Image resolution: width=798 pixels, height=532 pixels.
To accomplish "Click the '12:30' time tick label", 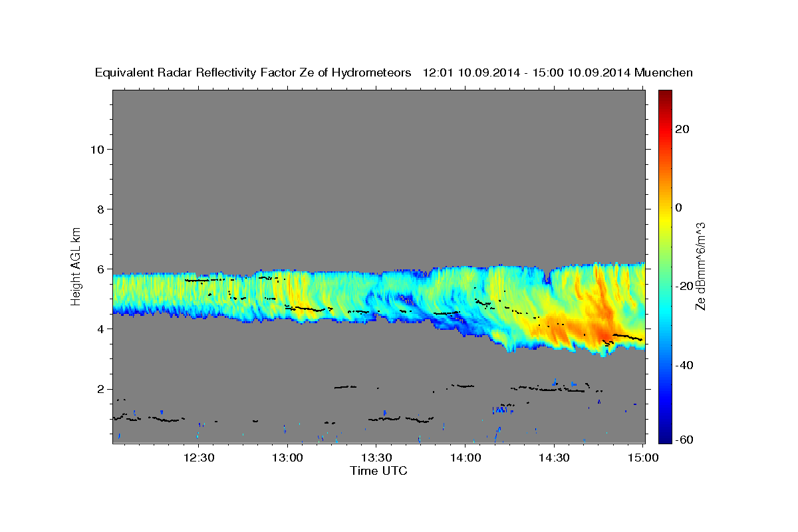I will point(198,458).
